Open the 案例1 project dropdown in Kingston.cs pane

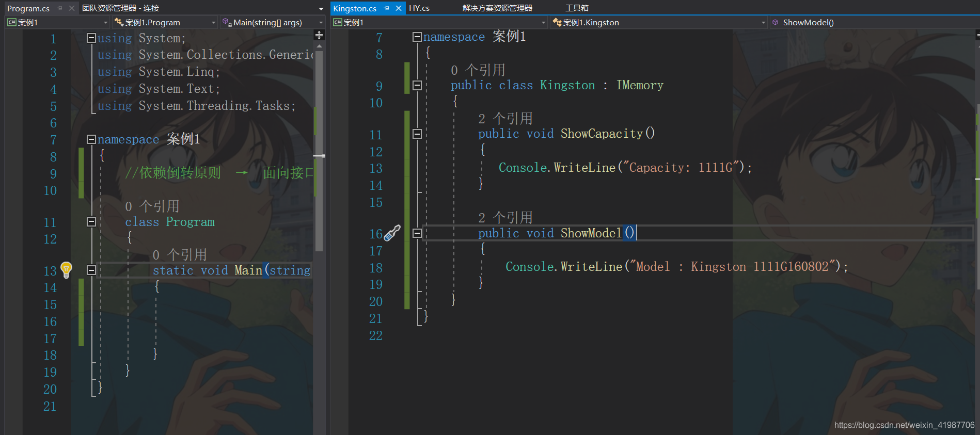pyautogui.click(x=439, y=22)
